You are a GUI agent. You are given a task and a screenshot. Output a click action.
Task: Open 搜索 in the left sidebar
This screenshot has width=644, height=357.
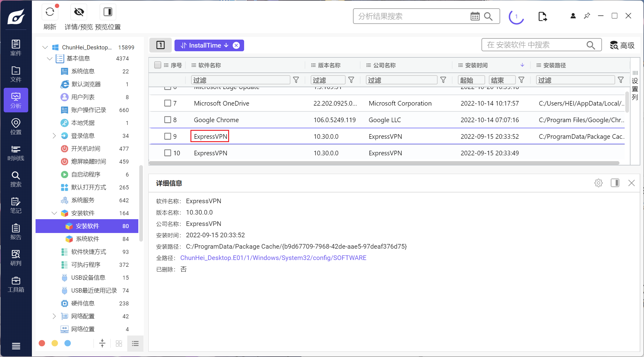pos(16,179)
